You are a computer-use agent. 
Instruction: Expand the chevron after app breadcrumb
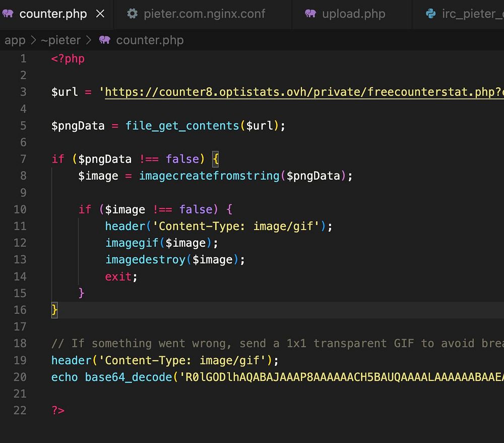33,40
